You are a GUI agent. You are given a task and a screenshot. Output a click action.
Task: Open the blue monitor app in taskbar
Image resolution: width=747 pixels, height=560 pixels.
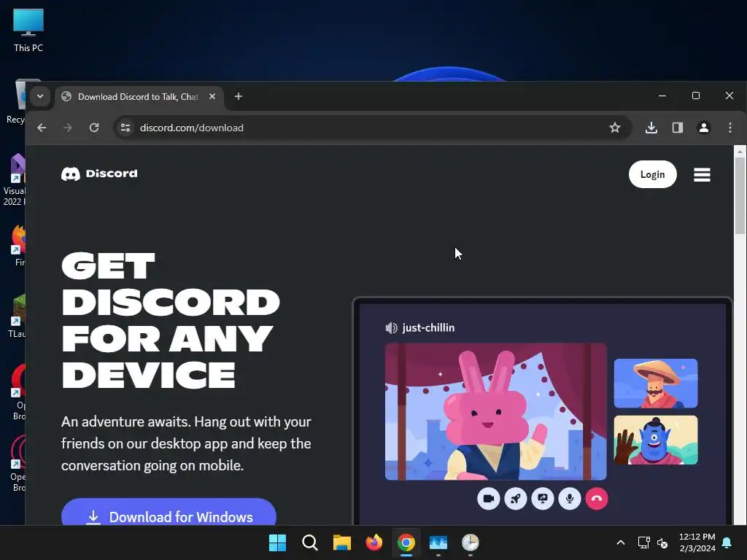click(438, 542)
